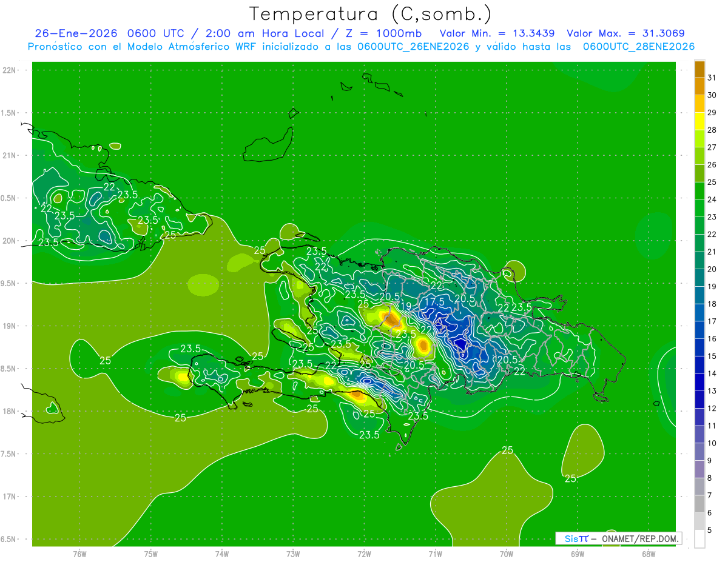Click the legend value '18'
Viewport: 728px width, 562px height.
click(x=712, y=304)
